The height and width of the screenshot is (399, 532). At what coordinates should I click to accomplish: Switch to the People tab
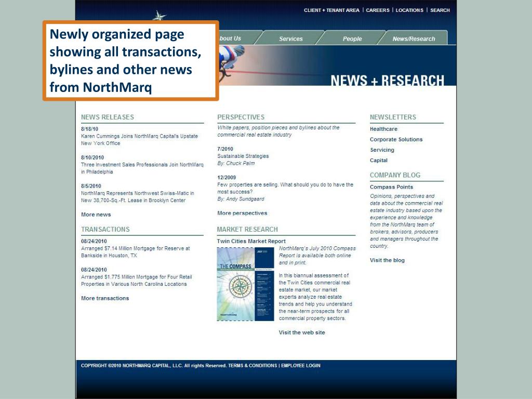point(352,38)
